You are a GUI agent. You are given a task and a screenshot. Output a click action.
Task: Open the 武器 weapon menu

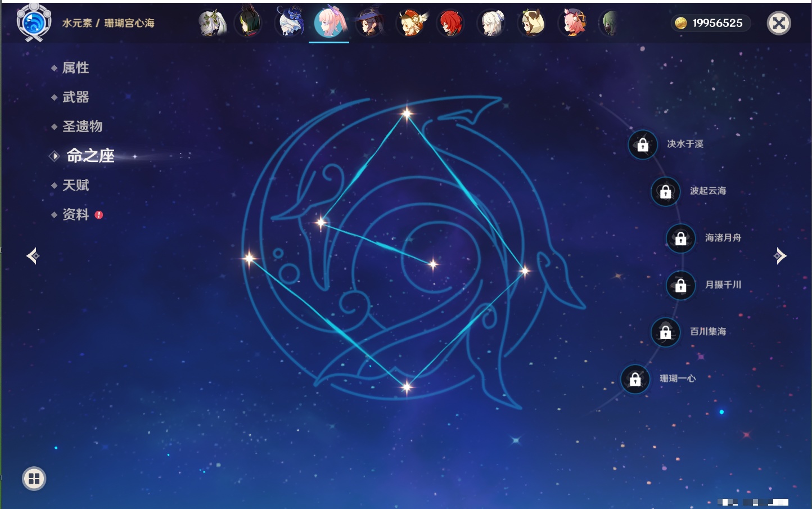click(x=75, y=97)
